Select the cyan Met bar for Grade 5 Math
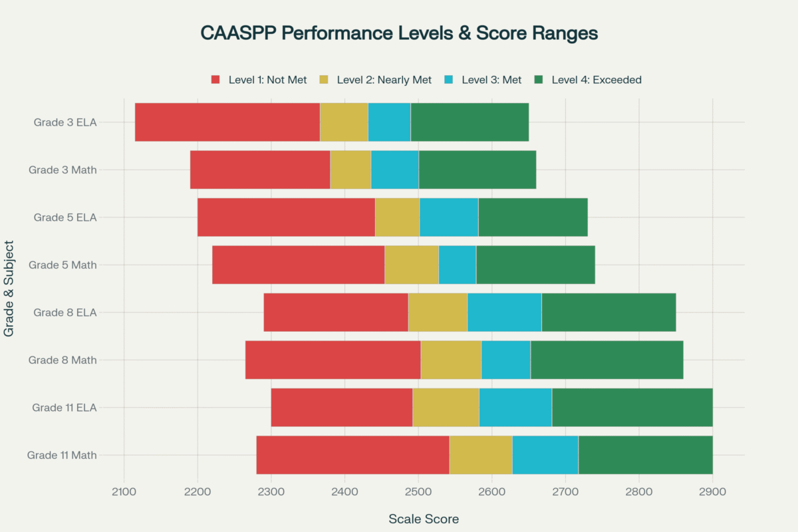Image resolution: width=798 pixels, height=532 pixels. [x=458, y=265]
